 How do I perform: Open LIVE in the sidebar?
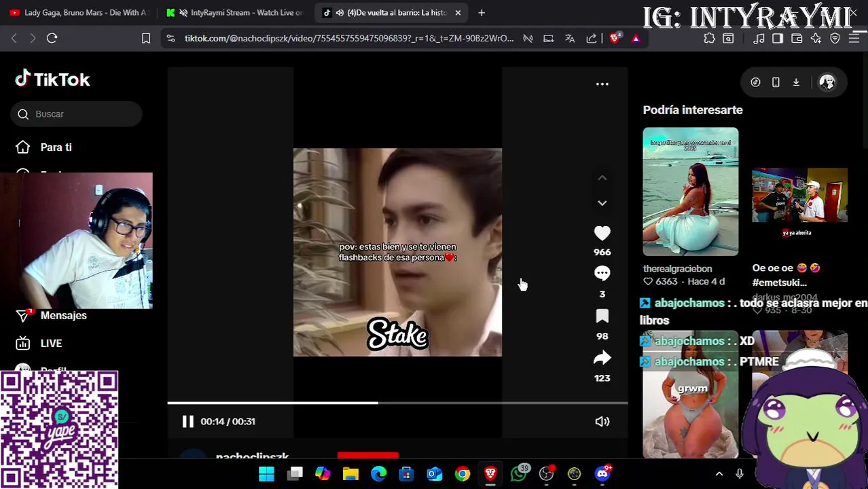pos(51,344)
